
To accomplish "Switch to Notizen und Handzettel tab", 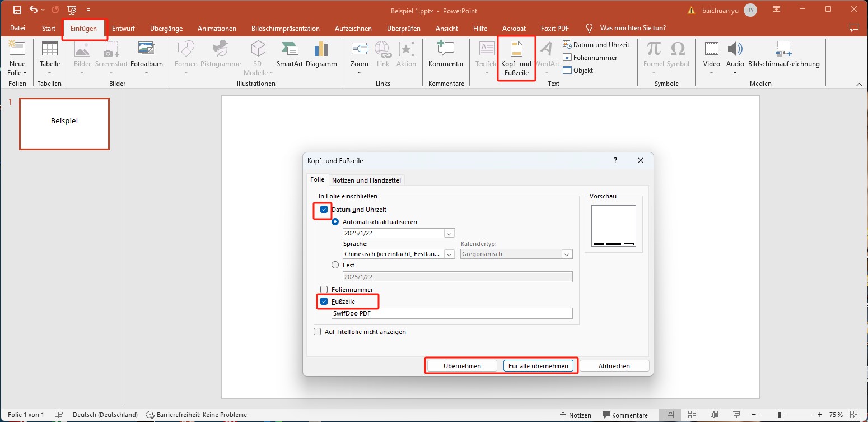I will click(367, 180).
